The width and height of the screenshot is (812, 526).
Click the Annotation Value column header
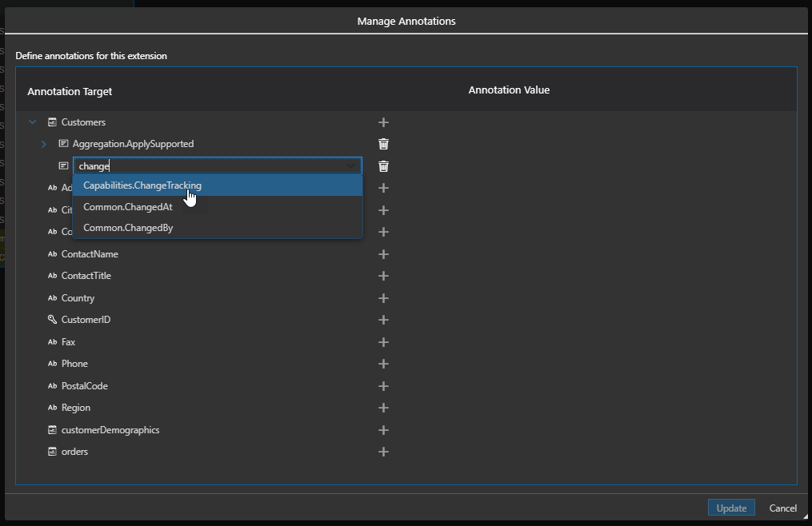[x=509, y=90]
